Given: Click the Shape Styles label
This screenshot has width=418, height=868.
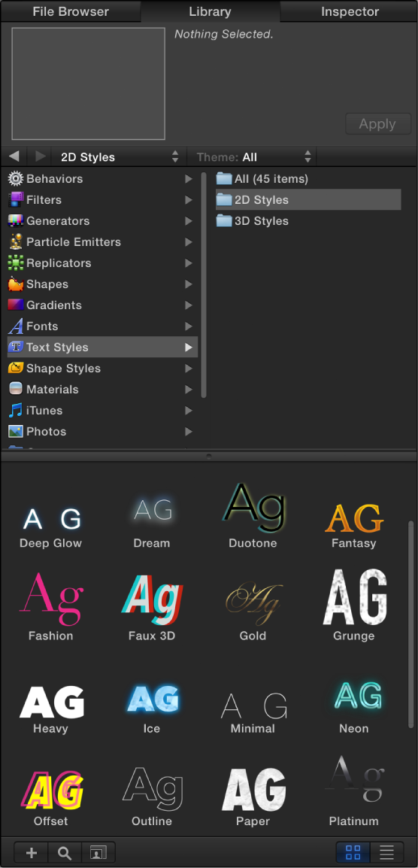Looking at the screenshot, I should coord(64,368).
